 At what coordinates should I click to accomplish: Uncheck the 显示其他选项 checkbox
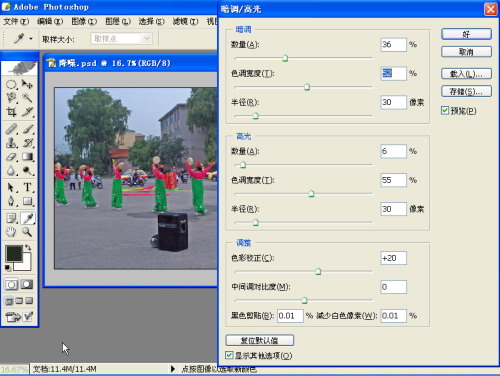229,355
